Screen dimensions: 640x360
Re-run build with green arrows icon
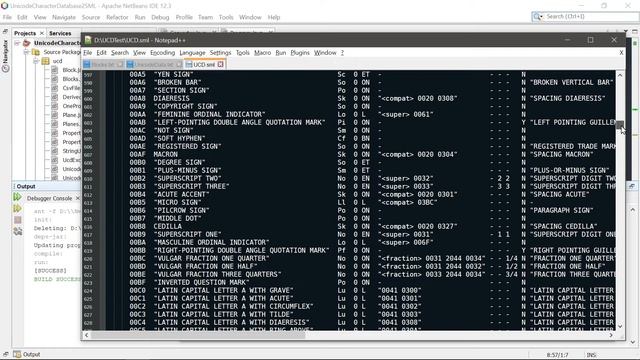pos(18,197)
